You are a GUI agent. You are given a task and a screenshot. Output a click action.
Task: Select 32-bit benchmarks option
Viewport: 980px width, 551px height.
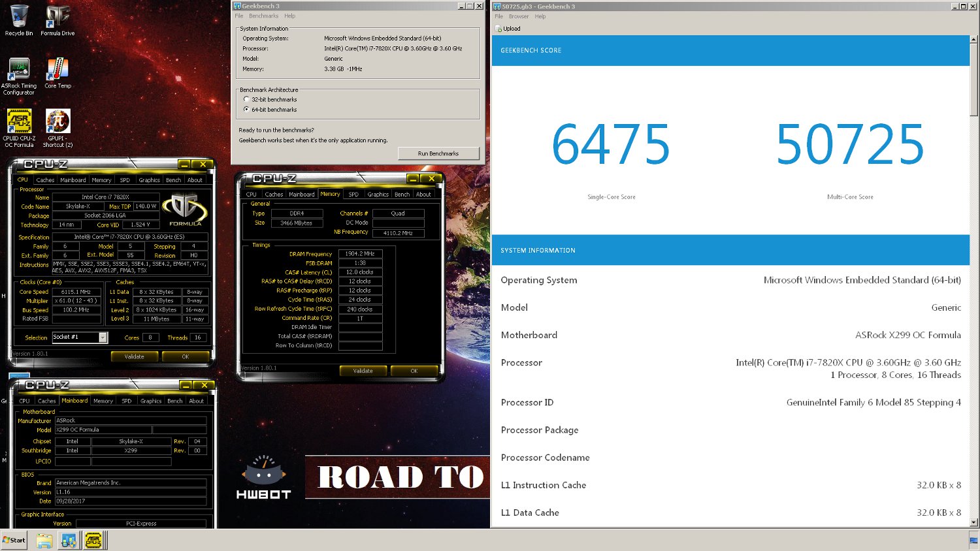(x=246, y=99)
